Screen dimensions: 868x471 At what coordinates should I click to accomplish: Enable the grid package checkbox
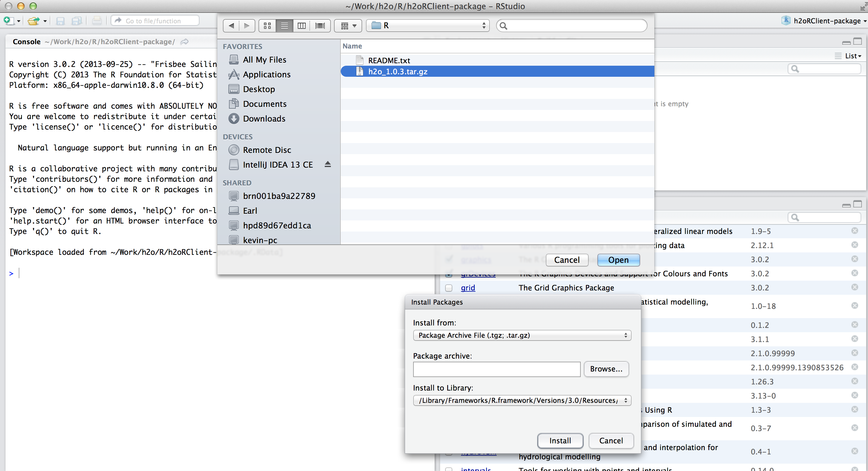pyautogui.click(x=448, y=288)
